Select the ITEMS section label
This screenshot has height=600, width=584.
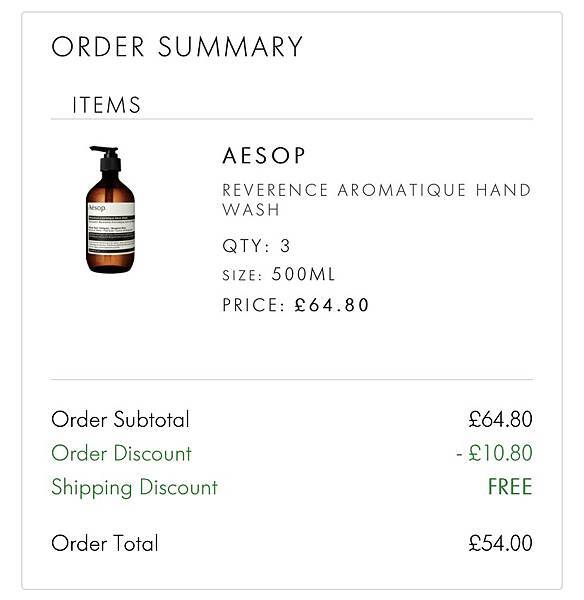click(x=107, y=105)
